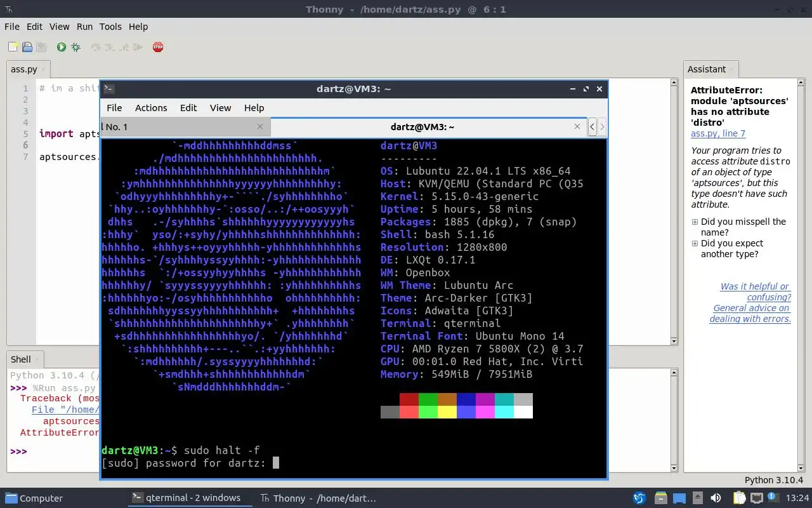Screen dimensions: 812x508
Task: Open qterminal's Help menu
Action: coord(254,108)
